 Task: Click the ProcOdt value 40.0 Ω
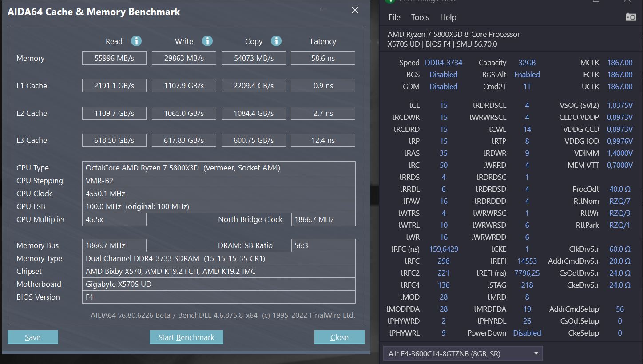tap(620, 189)
